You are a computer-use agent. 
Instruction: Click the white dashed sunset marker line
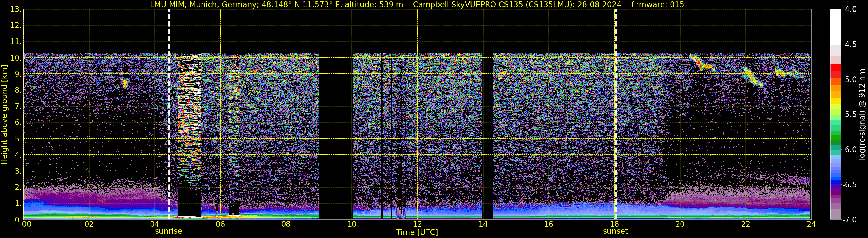pyautogui.click(x=616, y=114)
